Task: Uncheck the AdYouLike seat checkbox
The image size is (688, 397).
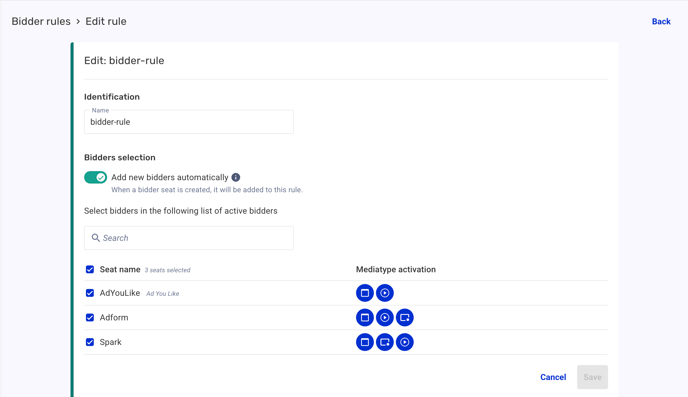Action: pyautogui.click(x=90, y=293)
